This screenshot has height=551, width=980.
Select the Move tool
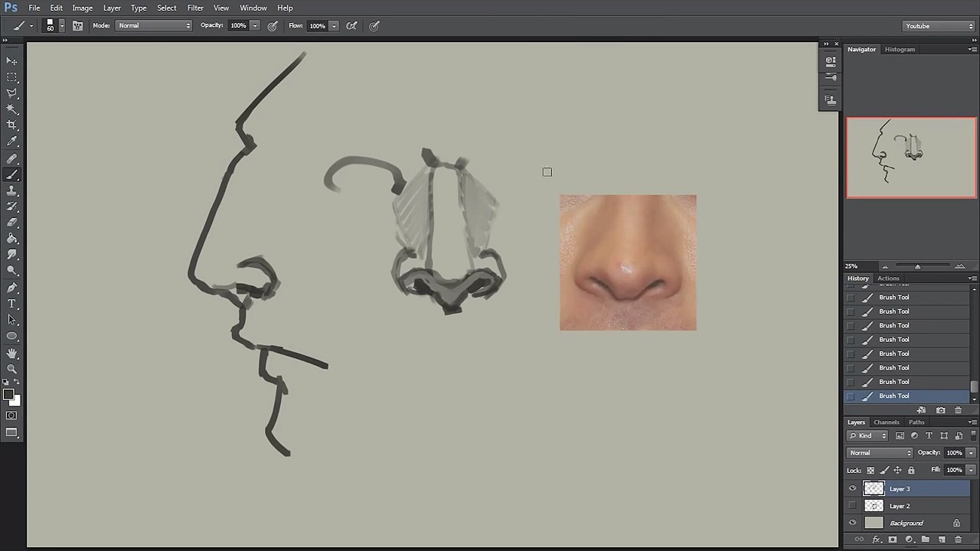coord(12,60)
